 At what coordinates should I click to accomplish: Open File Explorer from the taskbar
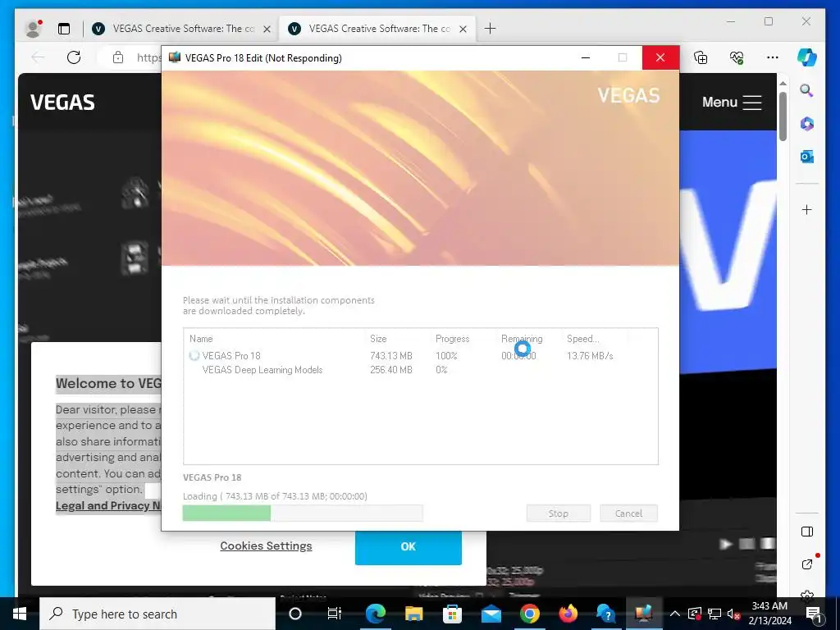pos(413,614)
